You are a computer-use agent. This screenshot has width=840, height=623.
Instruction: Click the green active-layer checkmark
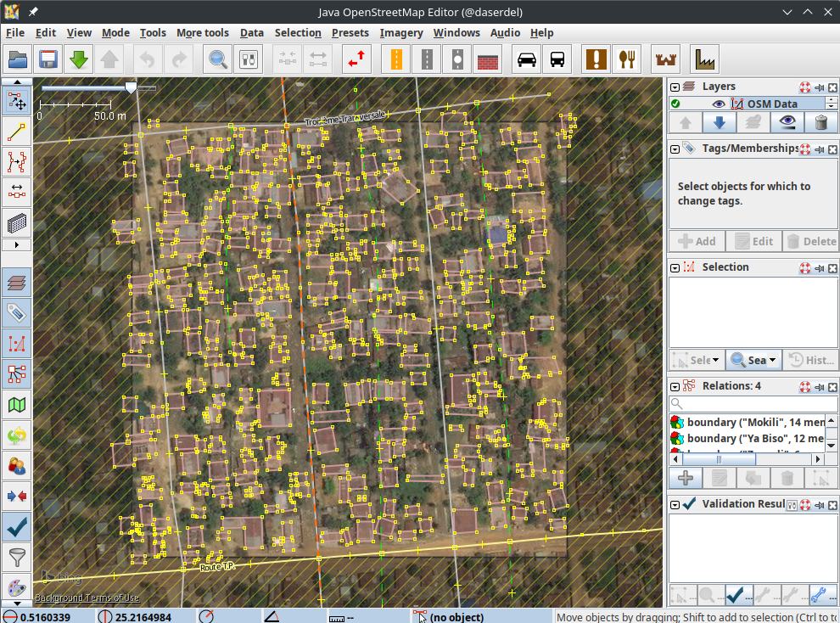(x=676, y=104)
